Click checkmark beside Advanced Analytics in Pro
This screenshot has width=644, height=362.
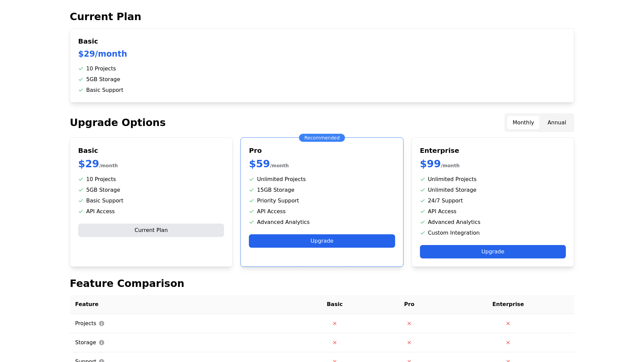(x=252, y=222)
